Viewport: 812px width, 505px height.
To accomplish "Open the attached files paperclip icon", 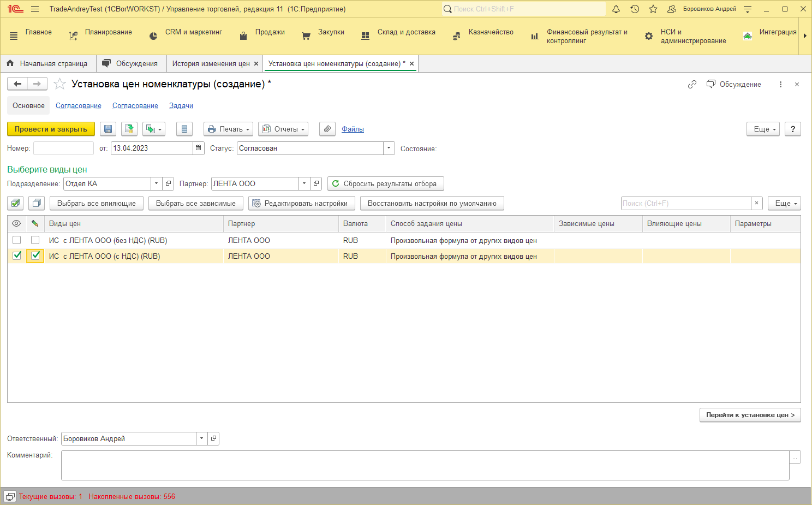I will [x=327, y=129].
